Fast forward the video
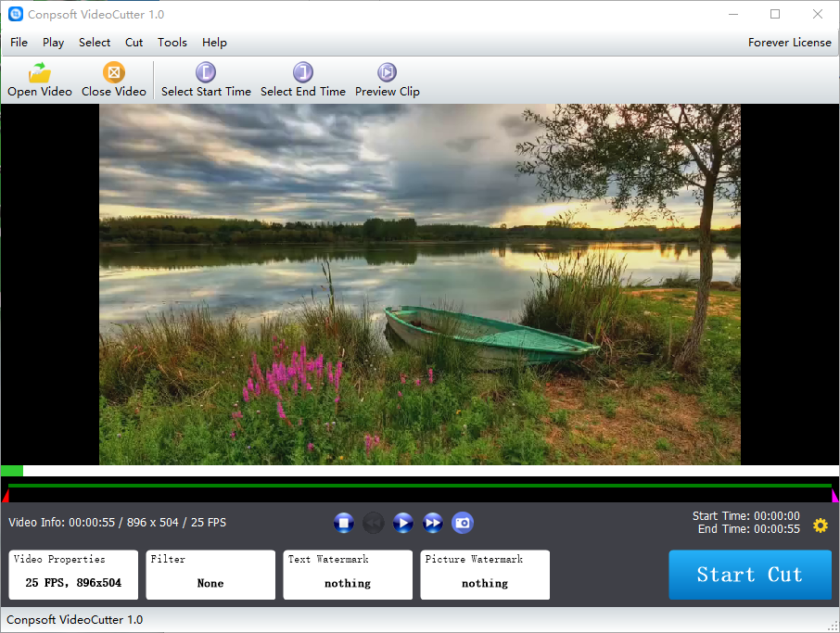This screenshot has width=840, height=633. click(433, 523)
